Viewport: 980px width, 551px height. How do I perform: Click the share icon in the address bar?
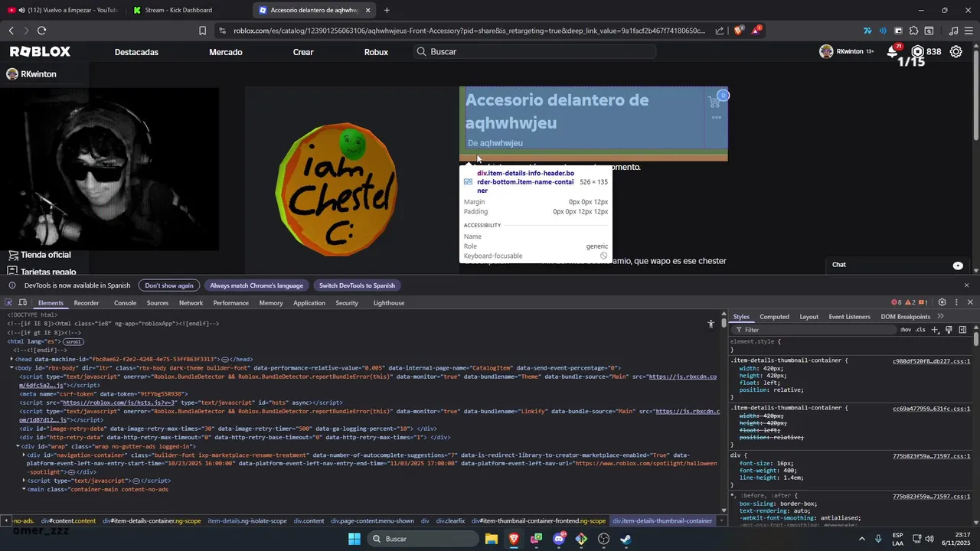(720, 31)
